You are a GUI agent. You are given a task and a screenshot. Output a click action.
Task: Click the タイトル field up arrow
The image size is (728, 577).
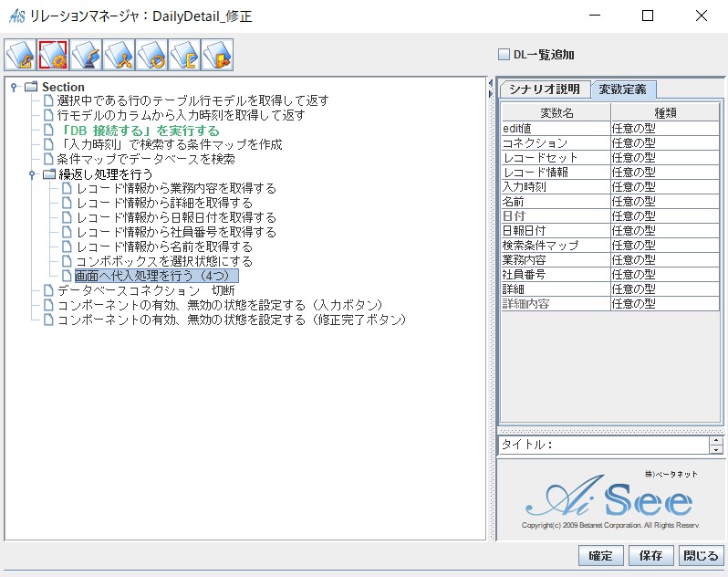tap(716, 440)
